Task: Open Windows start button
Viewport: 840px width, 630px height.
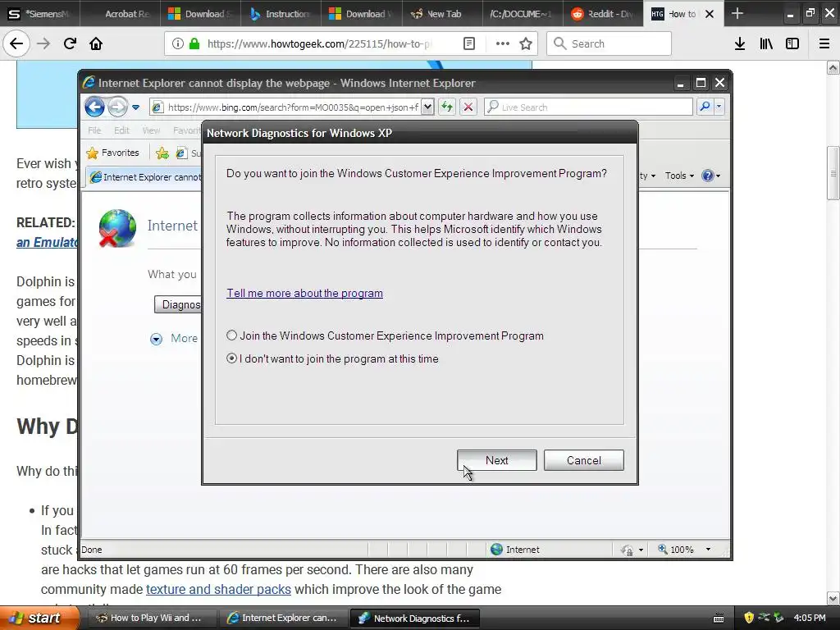Action: pyautogui.click(x=38, y=618)
